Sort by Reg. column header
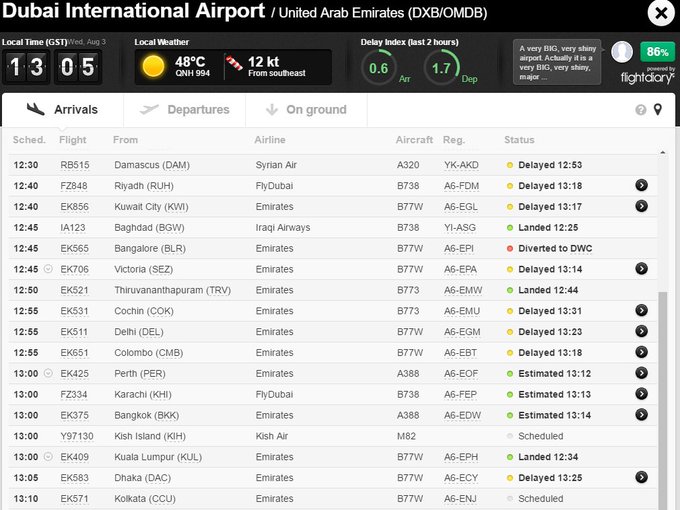 (x=454, y=140)
